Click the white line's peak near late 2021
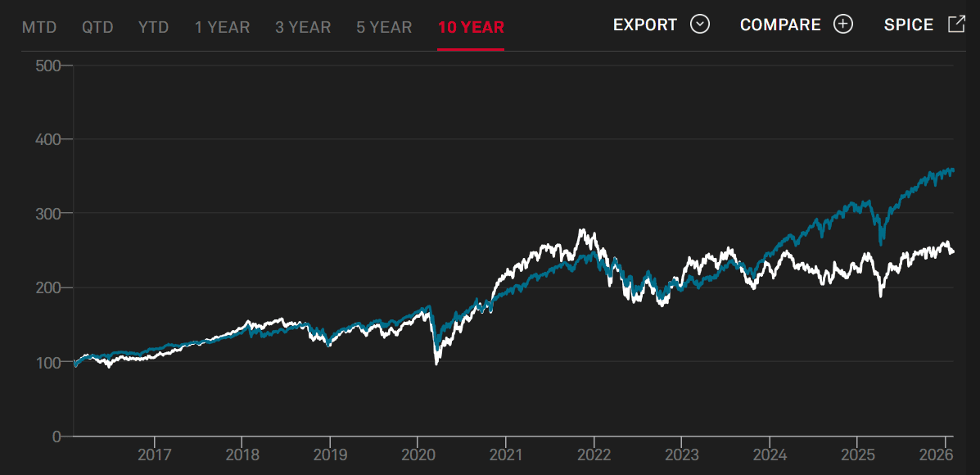This screenshot has height=475, width=980. click(x=581, y=231)
